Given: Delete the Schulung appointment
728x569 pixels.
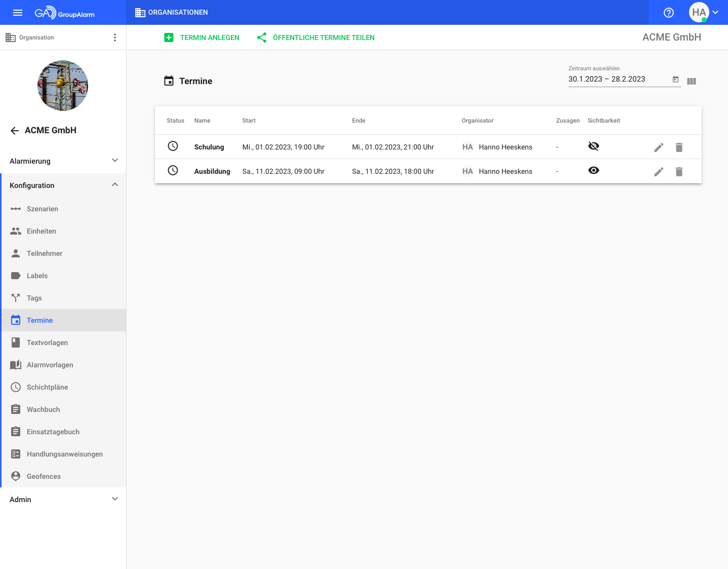Looking at the screenshot, I should pyautogui.click(x=679, y=147).
